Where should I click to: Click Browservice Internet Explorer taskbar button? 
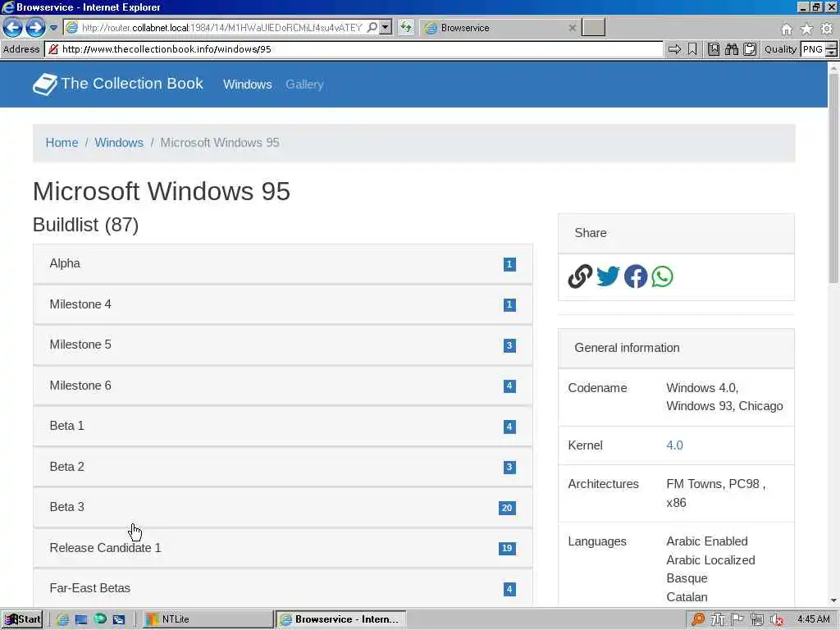[340, 619]
